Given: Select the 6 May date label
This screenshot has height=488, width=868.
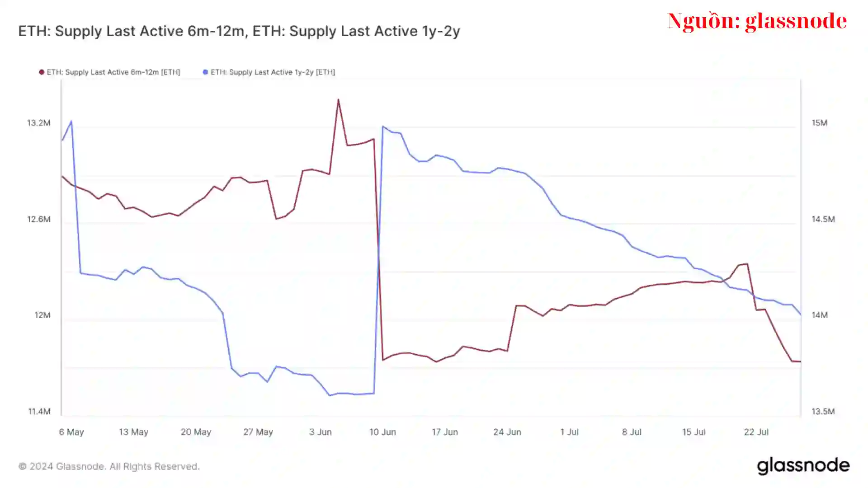Looking at the screenshot, I should tap(71, 432).
